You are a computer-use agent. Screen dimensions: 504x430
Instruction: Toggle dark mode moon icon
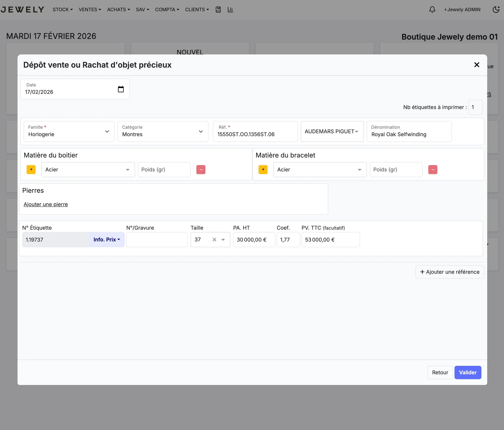point(496,10)
